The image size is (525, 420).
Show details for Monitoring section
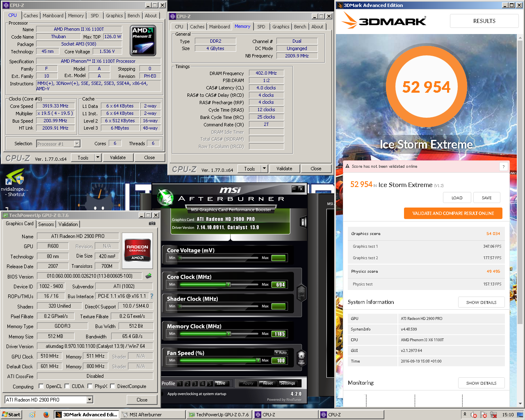481,383
